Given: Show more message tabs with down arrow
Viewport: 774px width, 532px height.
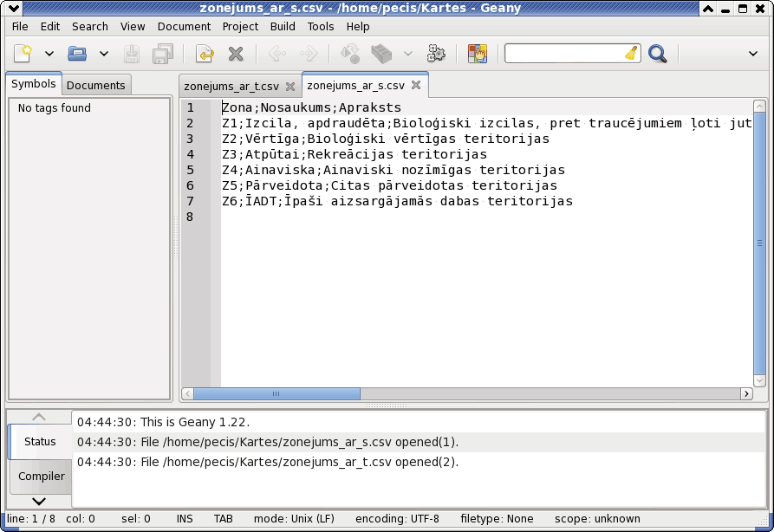Looking at the screenshot, I should pos(39,502).
